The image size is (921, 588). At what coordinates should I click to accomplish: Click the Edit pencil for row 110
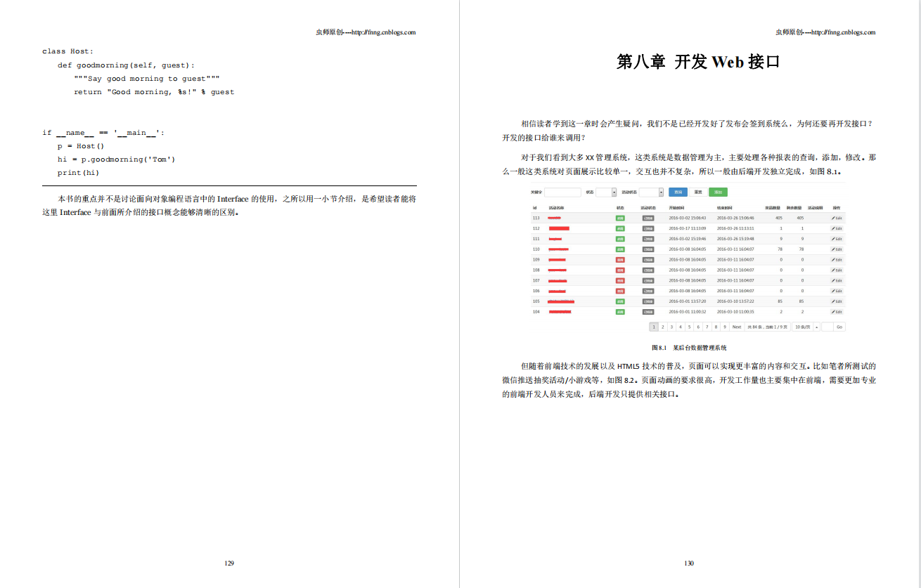(x=837, y=249)
